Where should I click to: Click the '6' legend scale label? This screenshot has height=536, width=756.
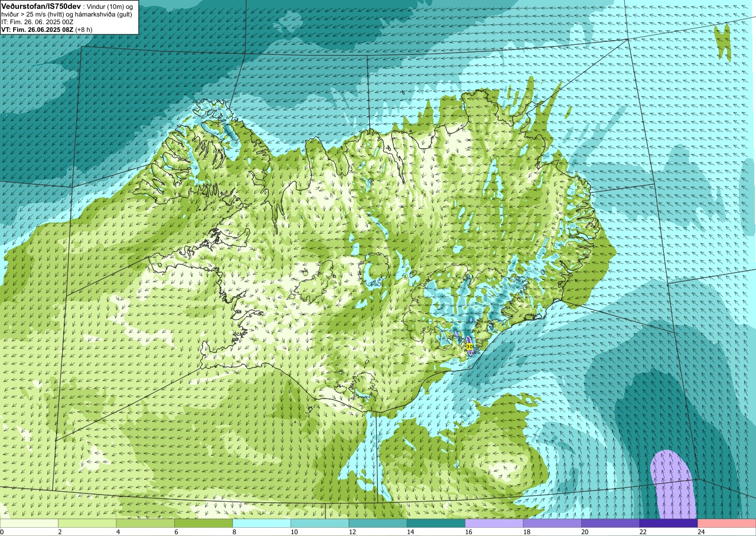point(175,532)
